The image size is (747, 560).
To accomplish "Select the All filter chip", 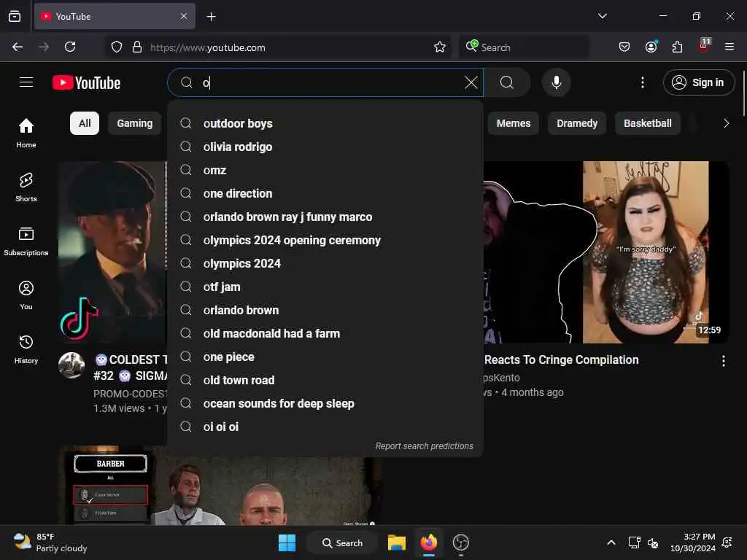I will 85,123.
